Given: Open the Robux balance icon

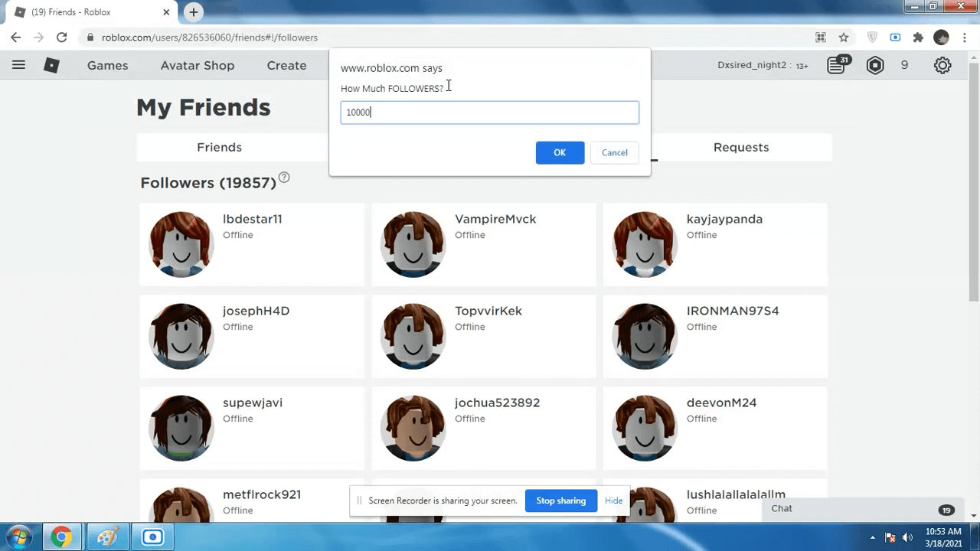Looking at the screenshot, I should click(x=875, y=65).
